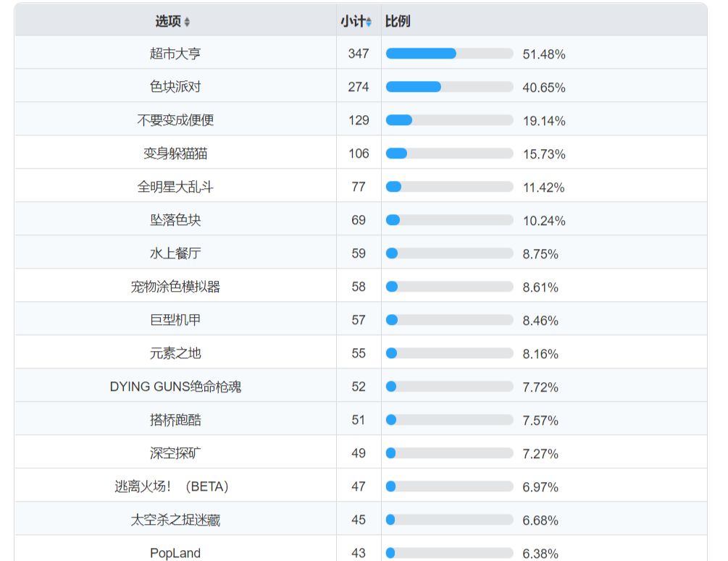Screen dimensions: 728x561
Task: Select the 搭桥跑酷 option label
Action: (175, 420)
